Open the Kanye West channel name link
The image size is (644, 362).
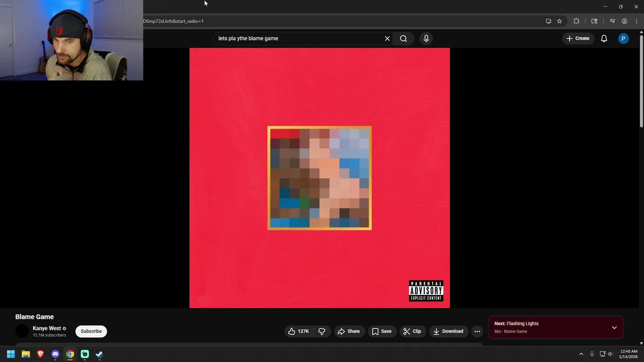point(47,328)
